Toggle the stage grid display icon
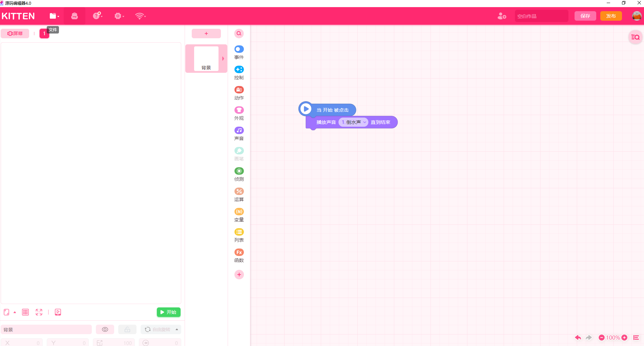Image resolution: width=644 pixels, height=346 pixels. (25, 312)
